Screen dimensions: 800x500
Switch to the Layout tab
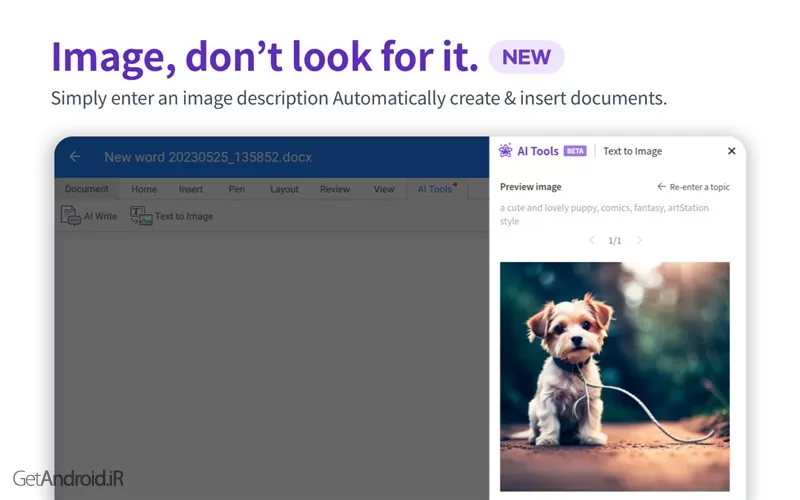tap(284, 189)
